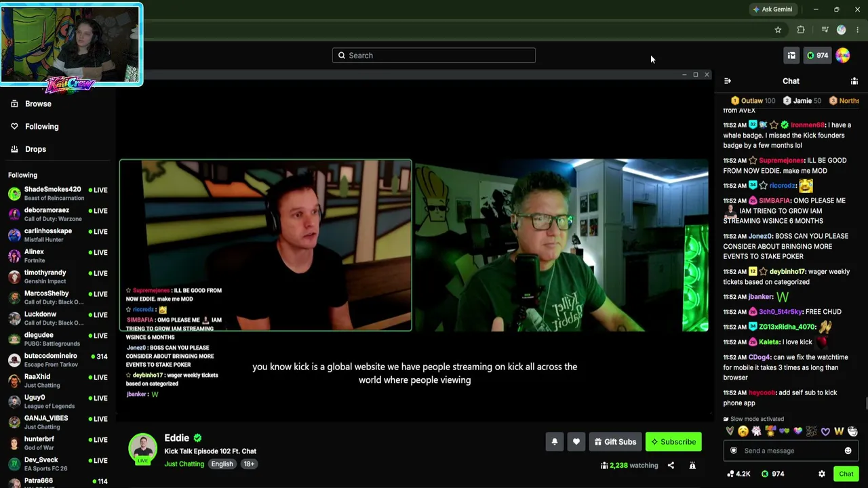This screenshot has height=488, width=868.
Task: Click the badge icon in message box
Action: pos(734,451)
